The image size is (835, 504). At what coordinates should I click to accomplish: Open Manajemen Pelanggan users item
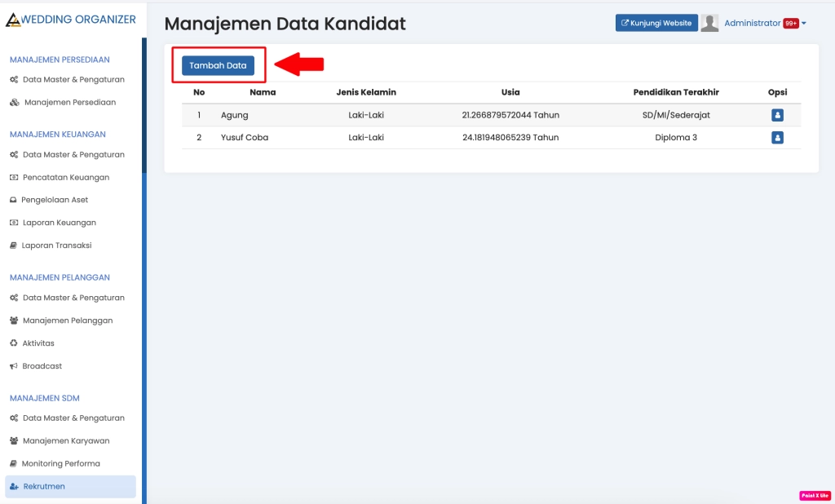pyautogui.click(x=67, y=321)
